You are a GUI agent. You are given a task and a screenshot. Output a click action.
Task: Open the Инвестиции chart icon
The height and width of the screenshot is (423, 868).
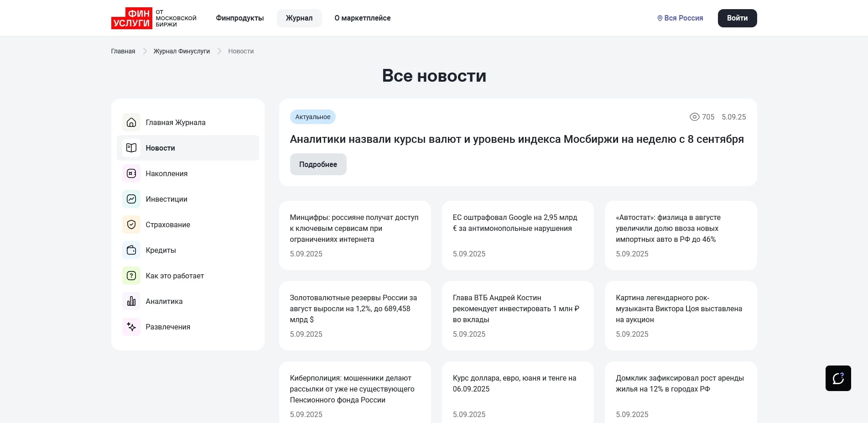point(131,199)
